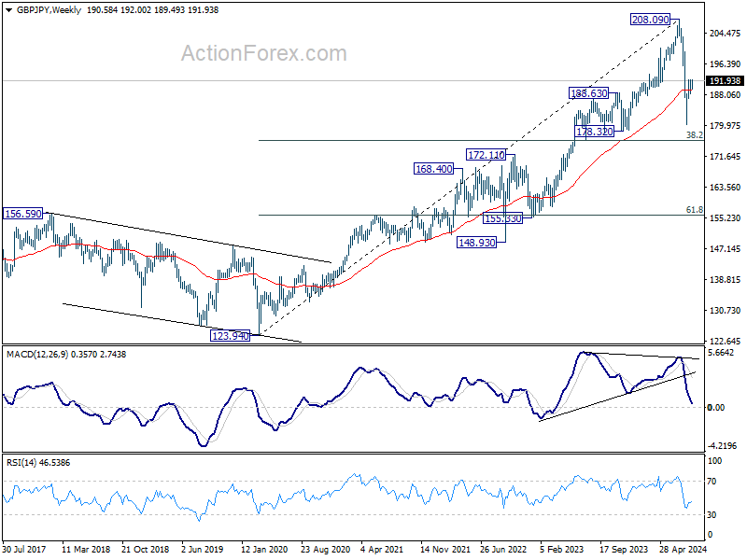
Task: Select the 188.630 price label
Action: pyautogui.click(x=589, y=93)
